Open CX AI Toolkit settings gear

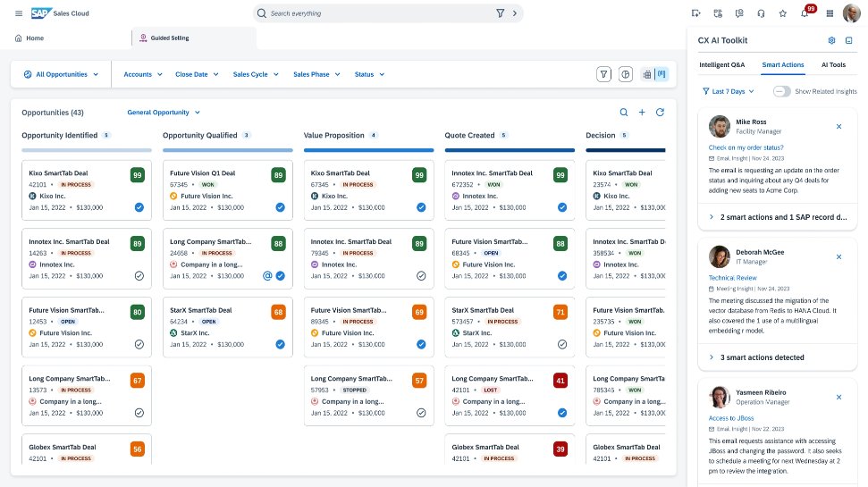(831, 40)
